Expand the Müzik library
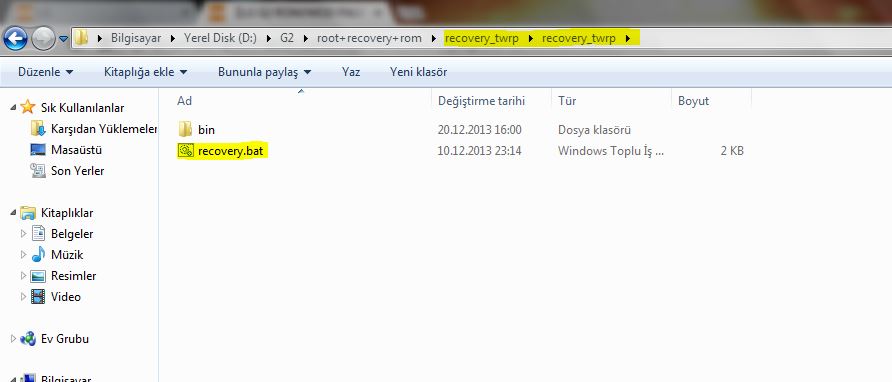The height and width of the screenshot is (382, 892). click(x=23, y=254)
